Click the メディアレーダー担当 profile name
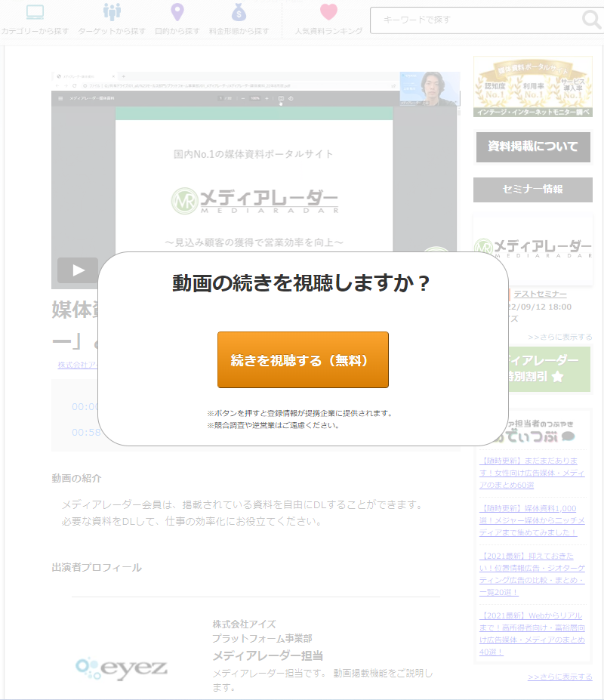Screen dimensions: 604x700 tap(267, 655)
